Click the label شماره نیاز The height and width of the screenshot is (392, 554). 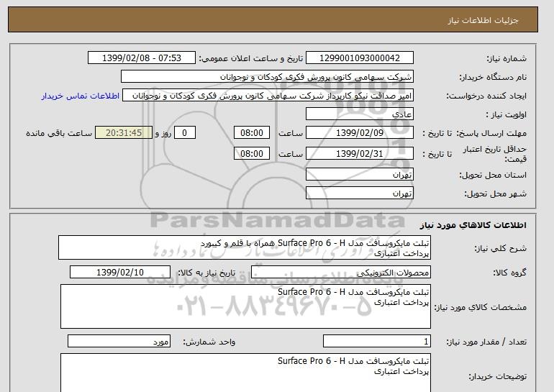click(x=507, y=58)
